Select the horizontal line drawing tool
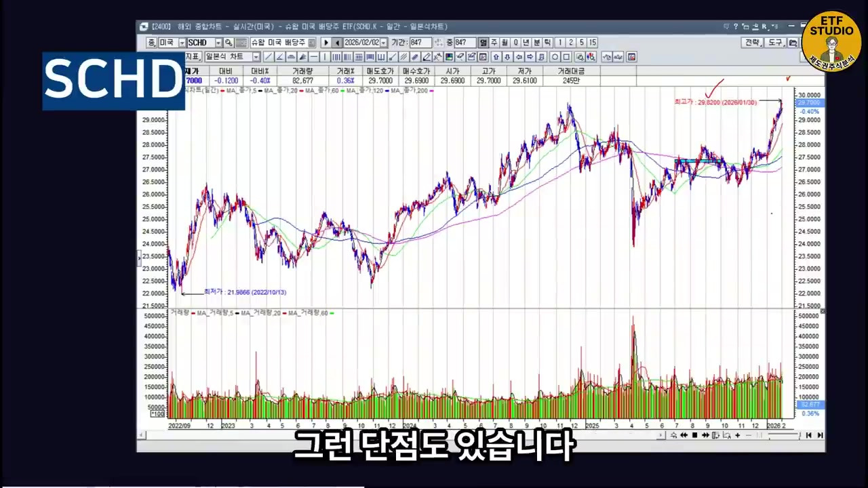This screenshot has width=868, height=488. (x=314, y=57)
